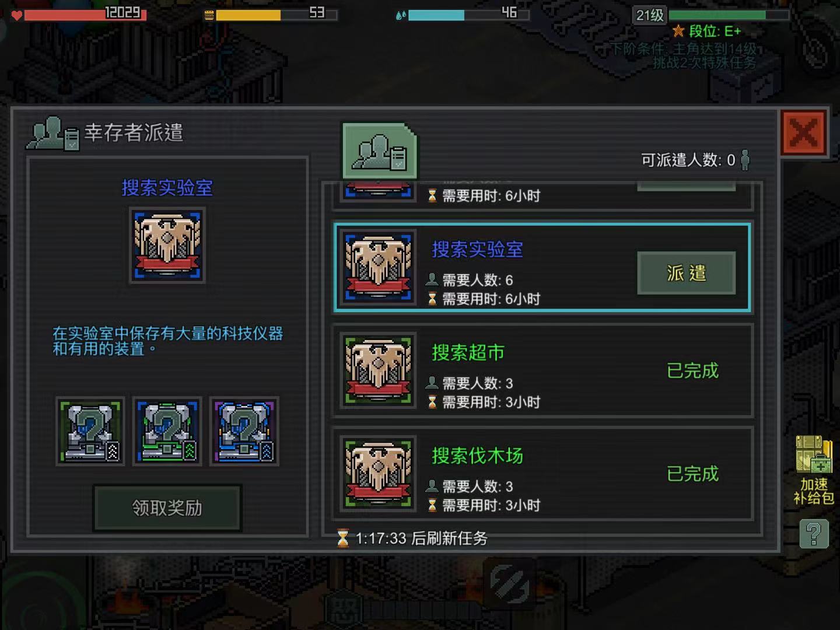Close the survivor dispatch panel

coord(804,133)
